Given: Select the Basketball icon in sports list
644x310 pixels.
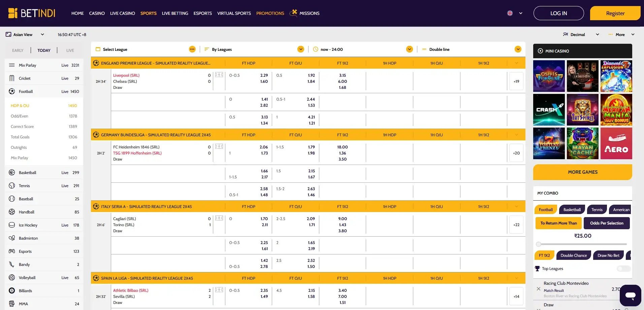Looking at the screenshot, I should coord(12,173).
